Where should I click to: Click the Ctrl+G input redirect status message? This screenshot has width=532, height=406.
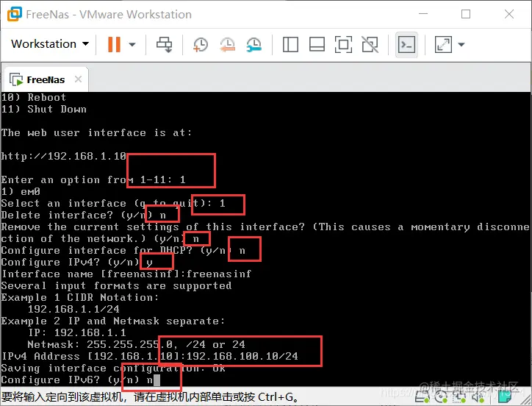point(150,397)
